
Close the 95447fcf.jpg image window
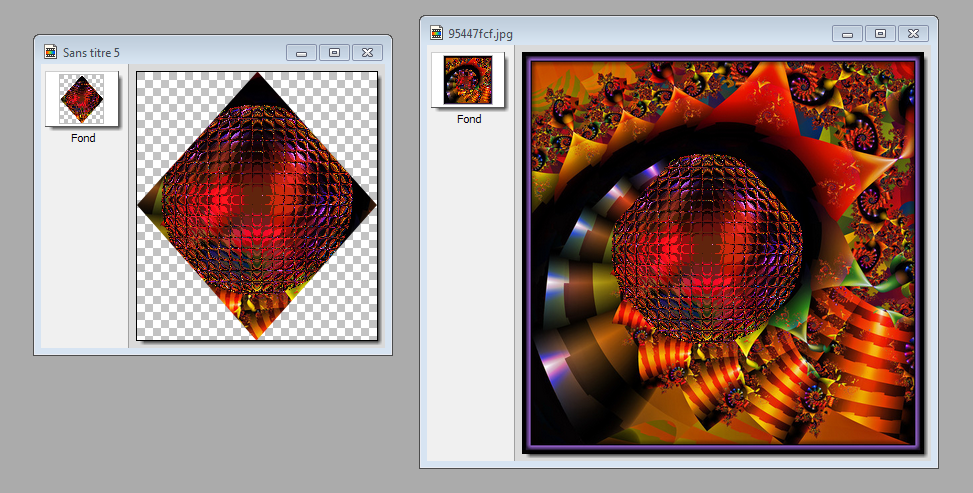click(913, 33)
